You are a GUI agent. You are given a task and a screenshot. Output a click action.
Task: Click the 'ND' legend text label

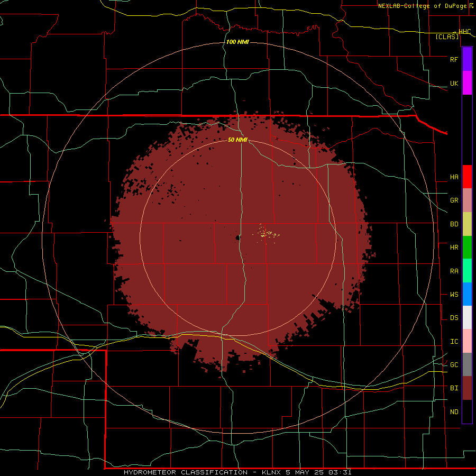click(454, 412)
